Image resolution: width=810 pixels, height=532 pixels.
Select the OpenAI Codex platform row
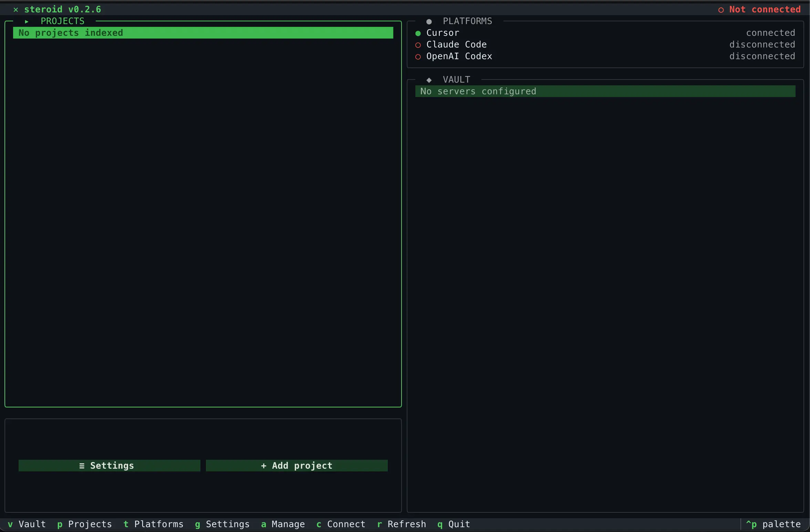[605, 56]
